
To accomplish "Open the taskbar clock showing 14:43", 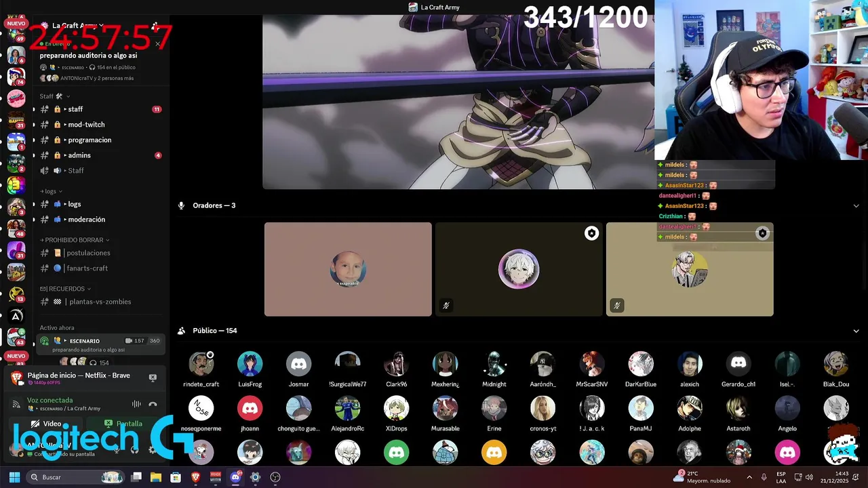I will point(833,477).
